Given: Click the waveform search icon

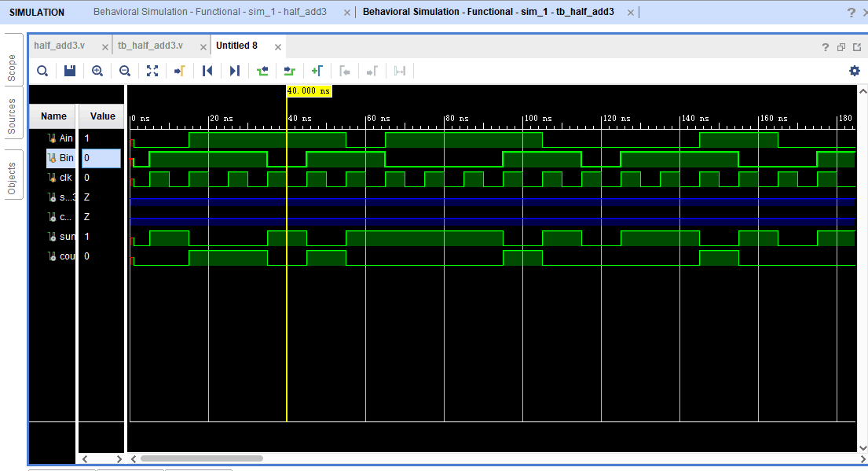Looking at the screenshot, I should [42, 71].
